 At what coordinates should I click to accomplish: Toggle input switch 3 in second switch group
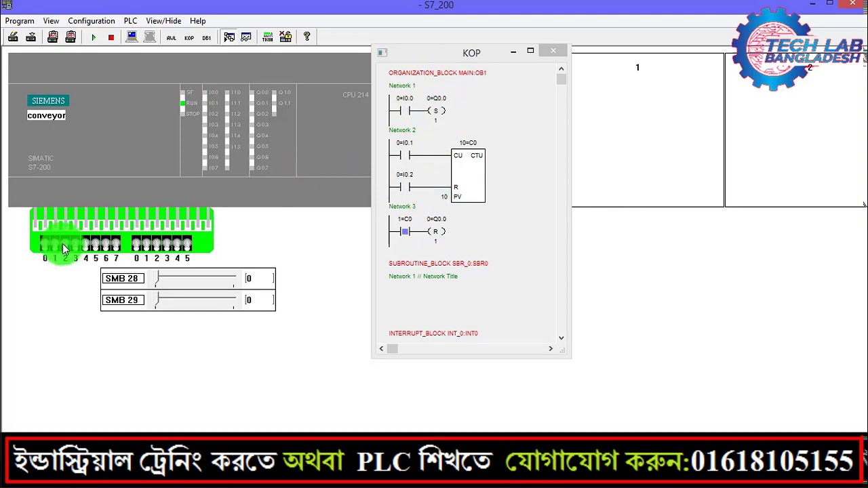point(167,244)
